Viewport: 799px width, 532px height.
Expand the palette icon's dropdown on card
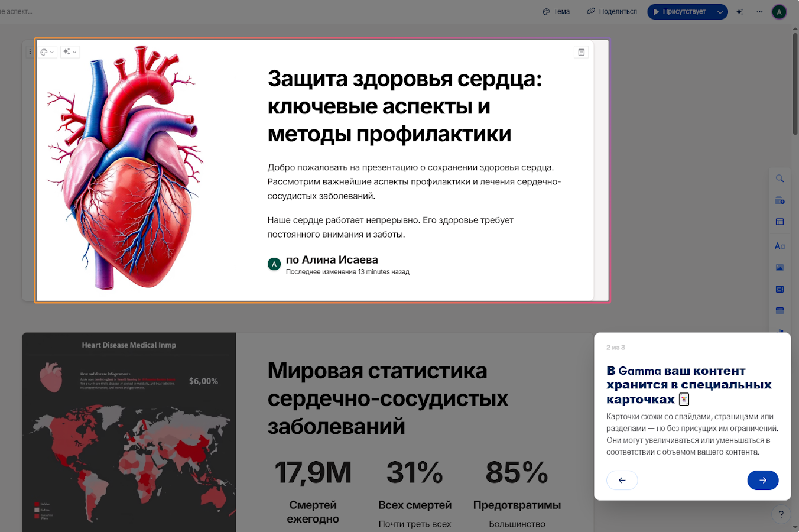point(51,52)
